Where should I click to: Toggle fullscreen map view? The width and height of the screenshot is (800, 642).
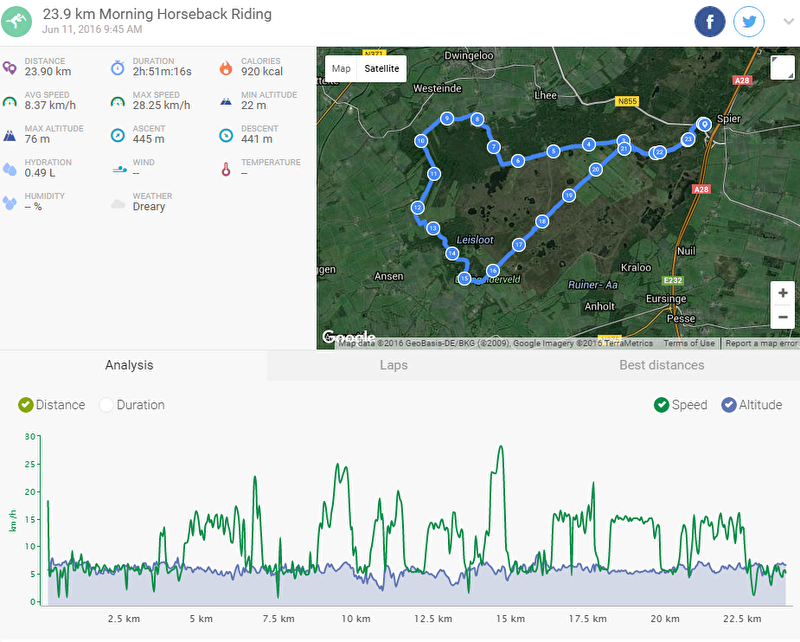[782, 68]
